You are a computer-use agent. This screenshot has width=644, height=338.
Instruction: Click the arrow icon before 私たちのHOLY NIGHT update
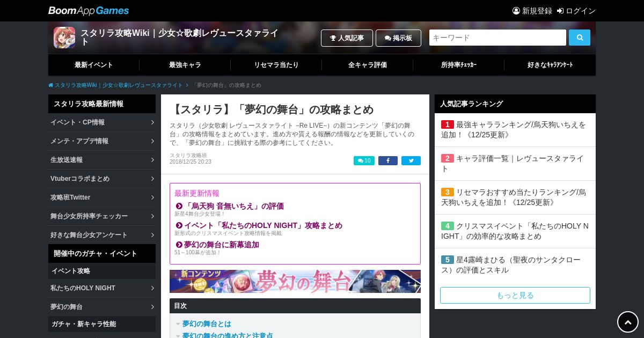pyautogui.click(x=179, y=225)
